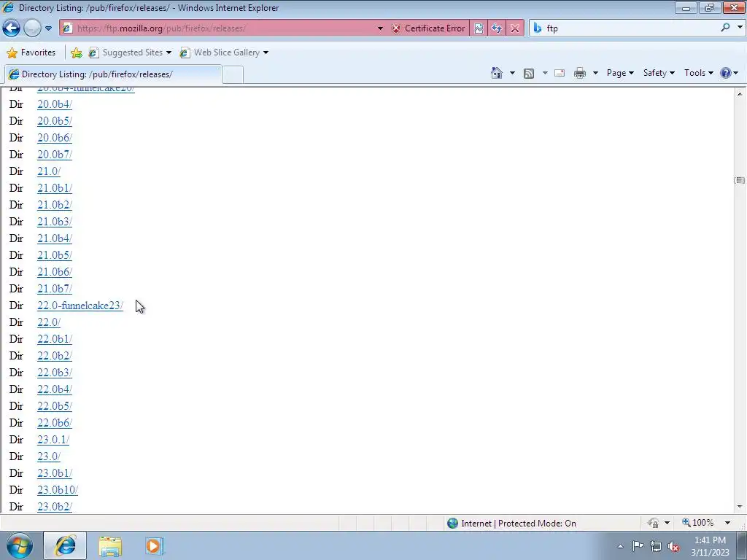Open the 20.0b7/ directory link
This screenshot has height=560, width=747.
click(55, 155)
